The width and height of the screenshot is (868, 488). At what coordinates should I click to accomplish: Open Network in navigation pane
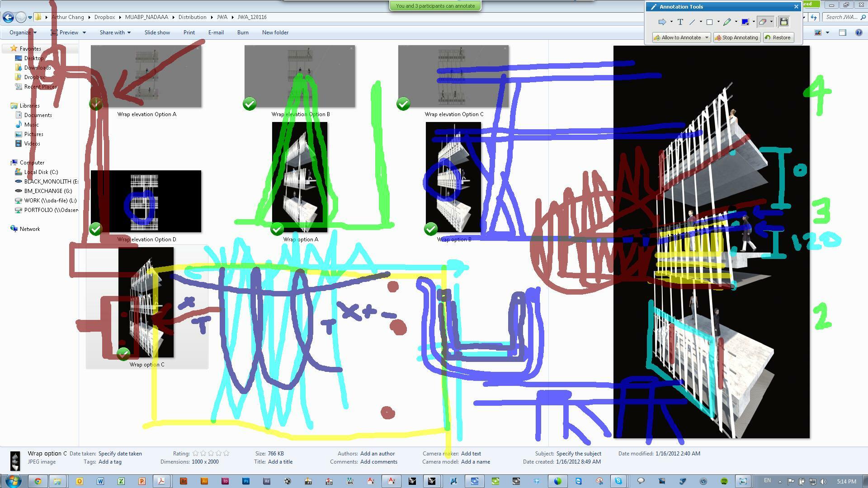tap(30, 229)
